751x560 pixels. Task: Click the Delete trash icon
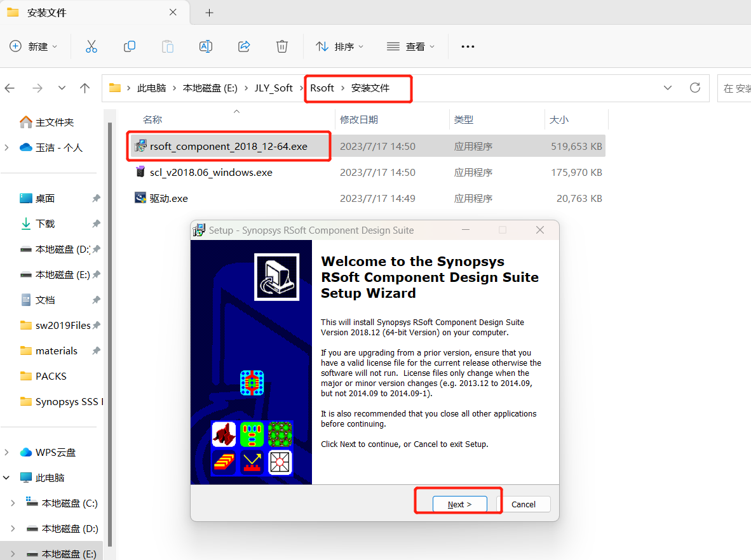pos(282,46)
